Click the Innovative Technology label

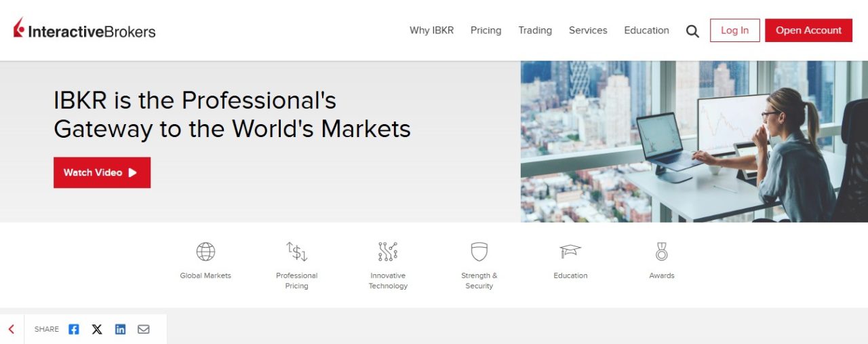pos(388,281)
